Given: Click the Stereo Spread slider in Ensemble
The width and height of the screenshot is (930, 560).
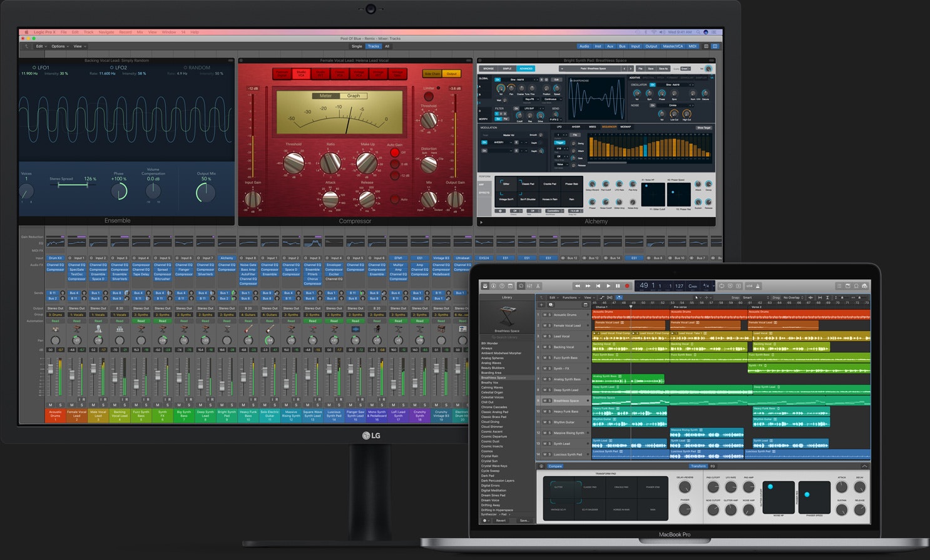Looking at the screenshot, I should point(73,185).
